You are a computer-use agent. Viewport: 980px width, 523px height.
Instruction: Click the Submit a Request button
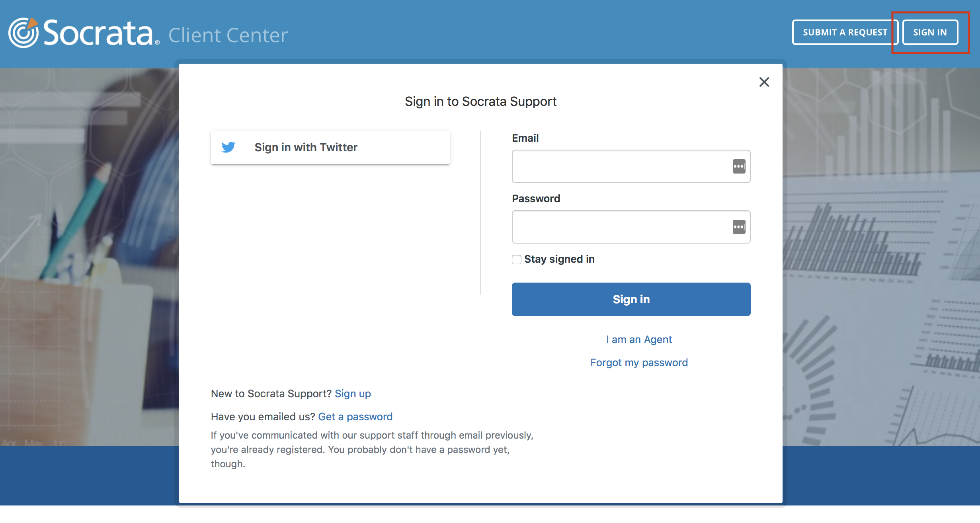(x=845, y=32)
